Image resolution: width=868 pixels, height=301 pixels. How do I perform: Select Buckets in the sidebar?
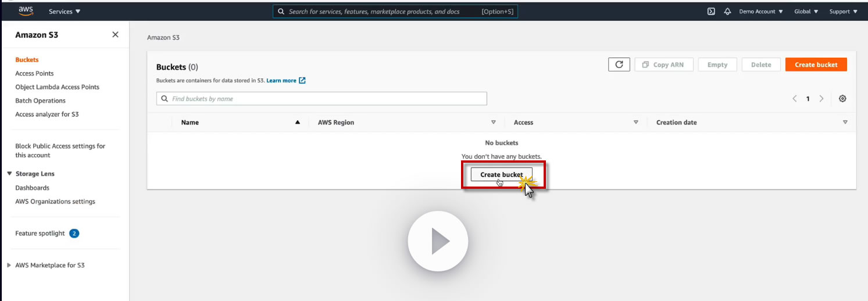click(x=27, y=60)
